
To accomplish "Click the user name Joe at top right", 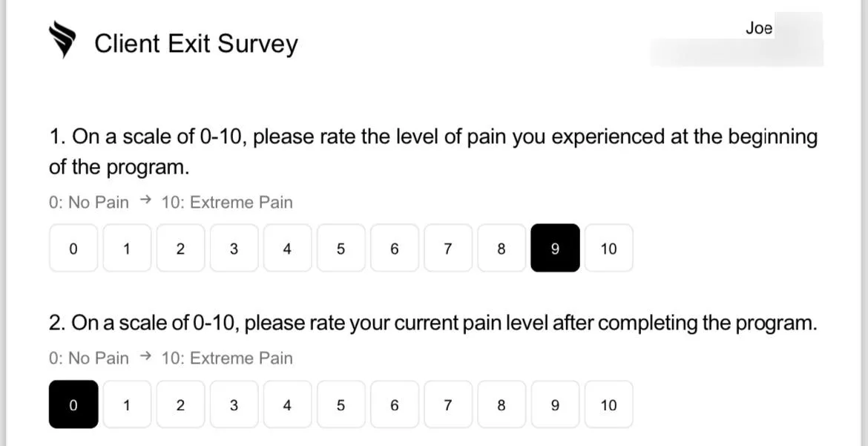I will tap(758, 28).
